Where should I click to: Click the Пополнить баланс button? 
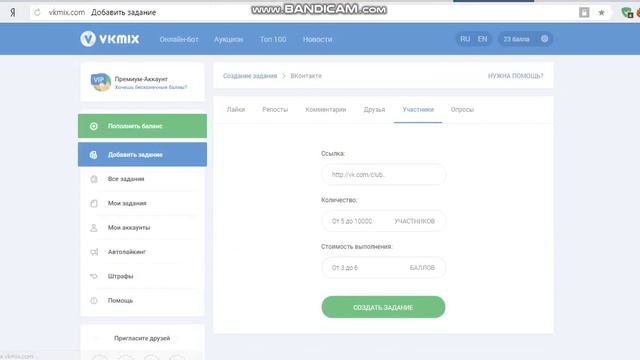(142, 126)
